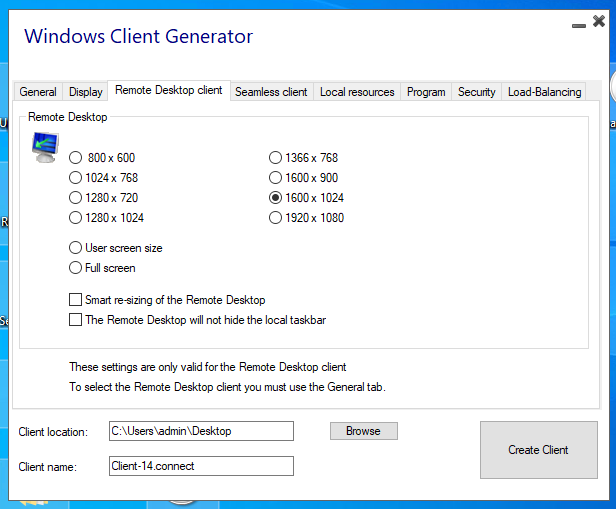Viewport: 616px width, 509px height.
Task: Go to the Seamless client tab
Action: coord(271,92)
